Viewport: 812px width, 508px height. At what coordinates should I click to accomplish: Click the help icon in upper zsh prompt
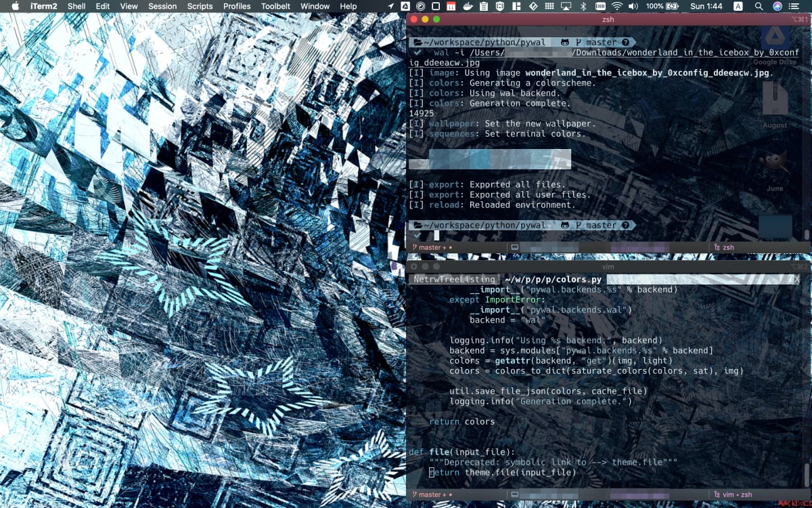point(625,42)
